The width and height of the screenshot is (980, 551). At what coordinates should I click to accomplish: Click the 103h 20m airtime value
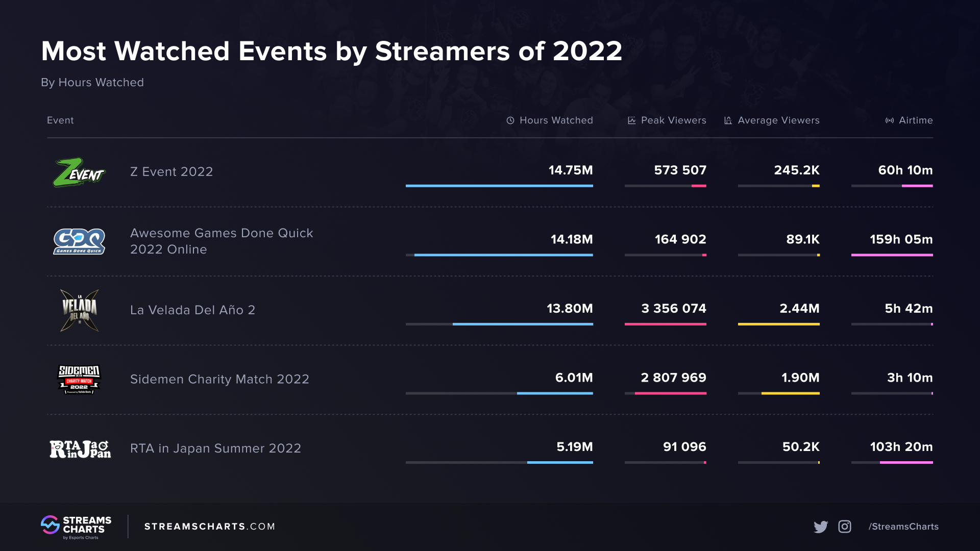coord(901,447)
